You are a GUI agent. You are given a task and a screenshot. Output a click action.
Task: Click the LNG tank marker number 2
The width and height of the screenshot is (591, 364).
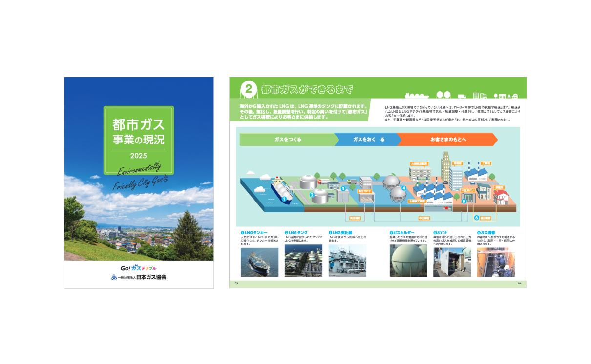[x=312, y=195]
